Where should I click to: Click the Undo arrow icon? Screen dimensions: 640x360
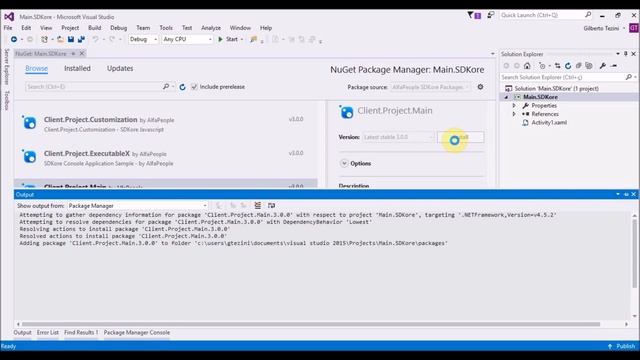click(95, 39)
